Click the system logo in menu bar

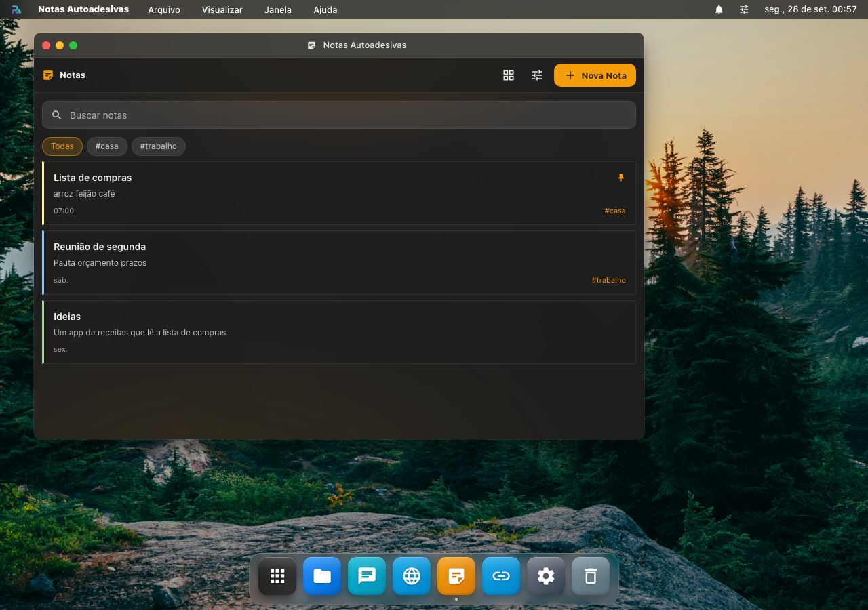pos(16,9)
